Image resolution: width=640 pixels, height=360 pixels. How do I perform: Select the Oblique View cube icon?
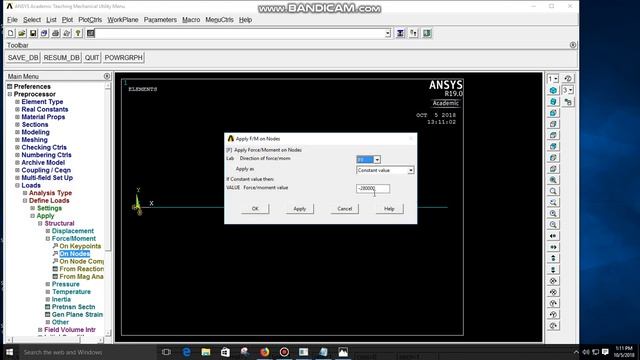click(x=553, y=101)
